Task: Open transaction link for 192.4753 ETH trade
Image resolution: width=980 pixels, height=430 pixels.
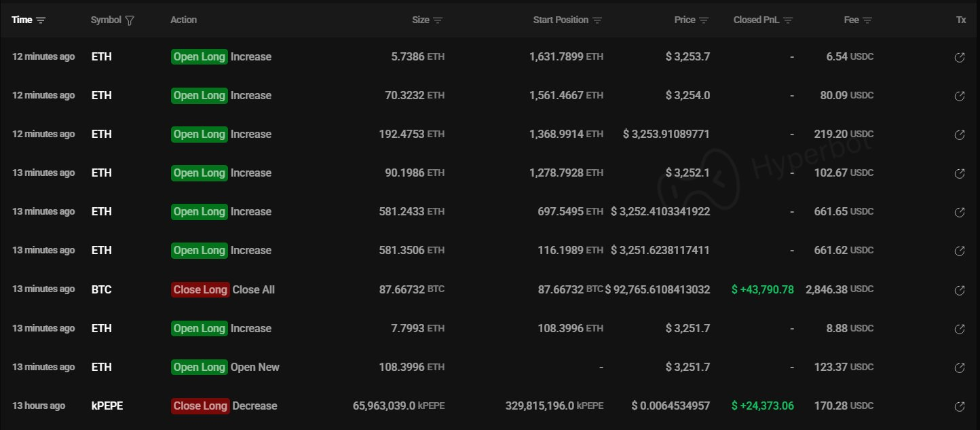Action: pos(960,135)
